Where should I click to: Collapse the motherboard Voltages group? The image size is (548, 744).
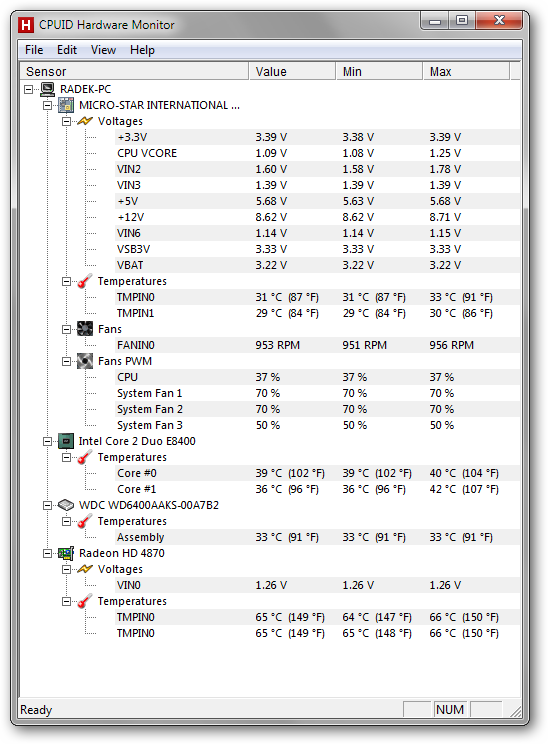click(x=66, y=121)
